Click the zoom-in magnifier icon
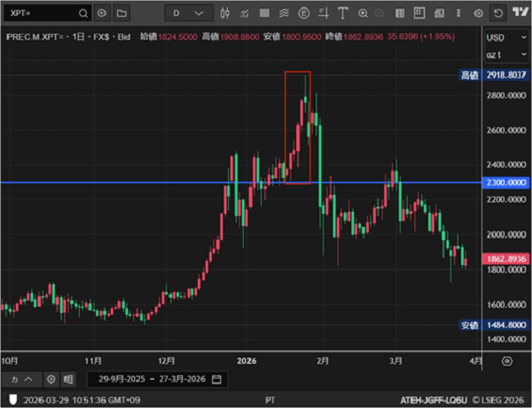 [x=364, y=13]
